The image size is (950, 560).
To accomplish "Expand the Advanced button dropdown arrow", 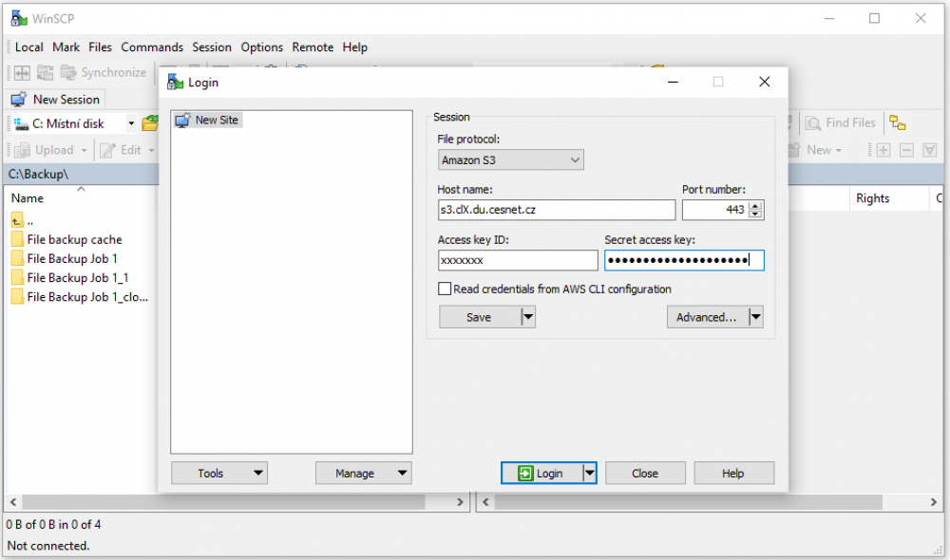I will (756, 317).
